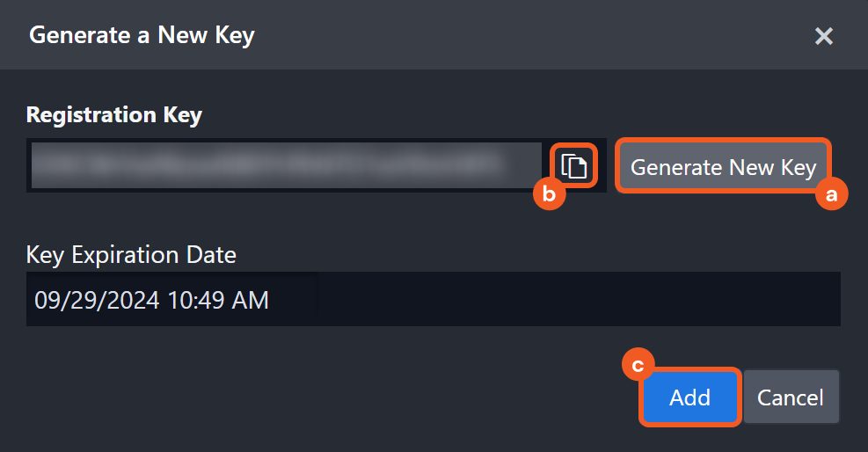Click the "Generate a New Key" dialog title
Image resolution: width=868 pixels, height=452 pixels.
pos(142,35)
